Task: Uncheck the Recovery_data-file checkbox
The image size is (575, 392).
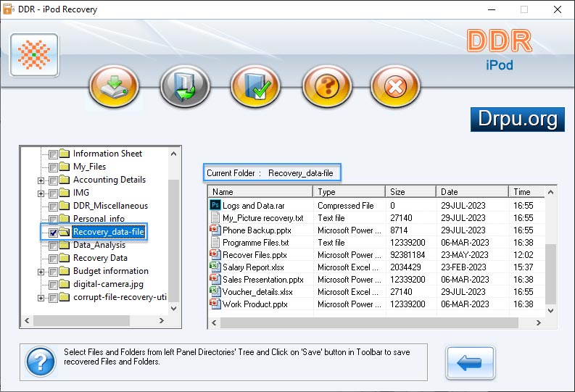Action: click(53, 233)
